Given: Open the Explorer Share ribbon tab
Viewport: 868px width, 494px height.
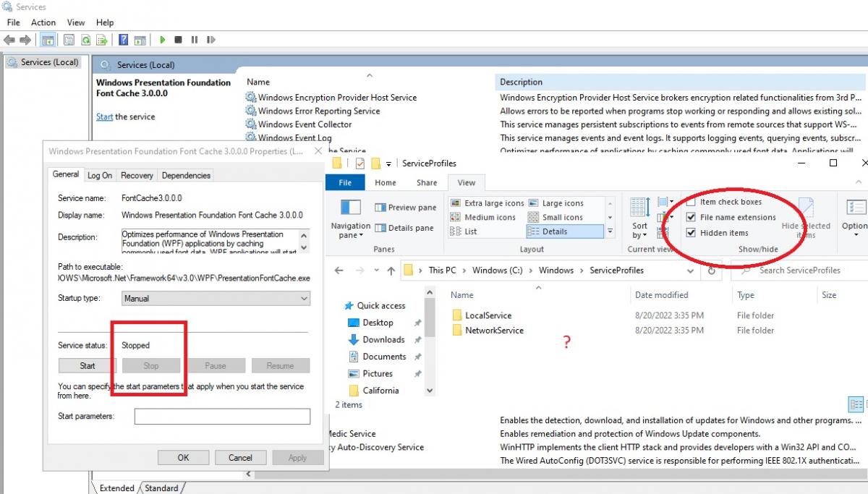Looking at the screenshot, I should click(427, 183).
